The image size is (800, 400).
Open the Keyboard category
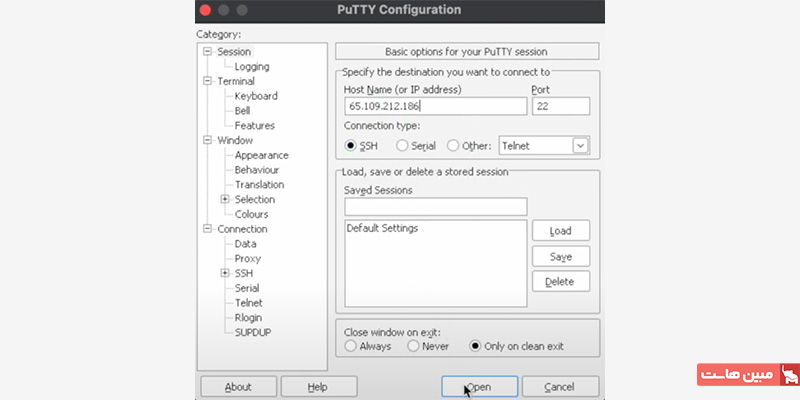click(x=256, y=96)
